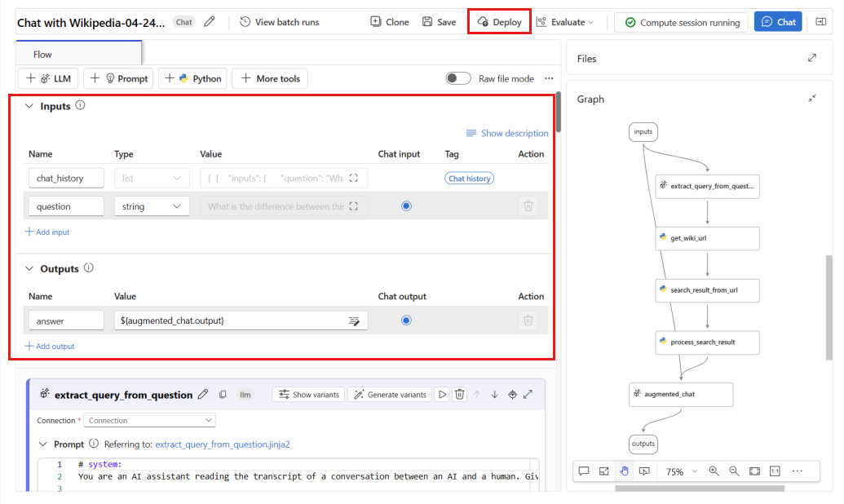Open the Evaluate menu
The image size is (844, 504).
(x=565, y=22)
